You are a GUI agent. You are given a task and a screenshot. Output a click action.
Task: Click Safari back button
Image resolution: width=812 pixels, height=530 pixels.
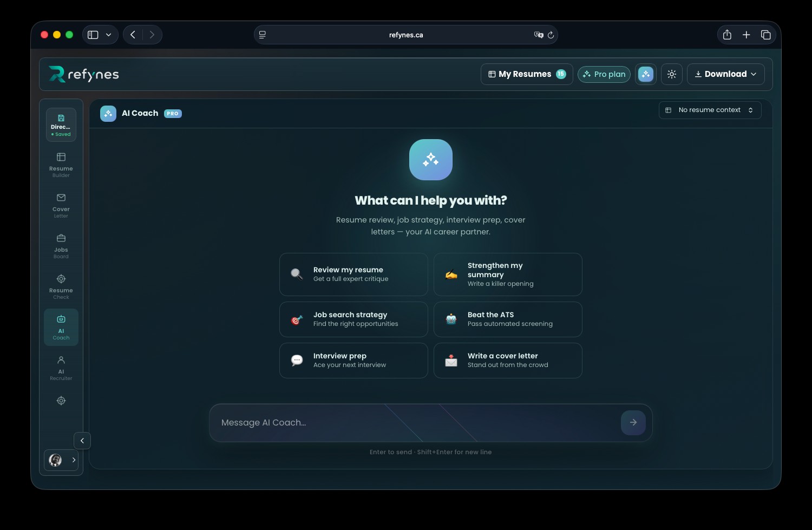[x=133, y=35]
